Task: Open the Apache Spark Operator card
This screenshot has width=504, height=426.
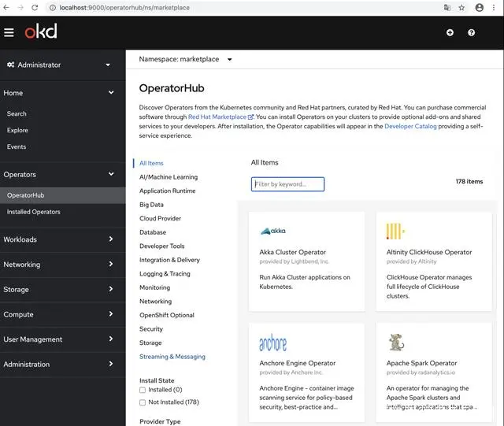Action: (434, 372)
